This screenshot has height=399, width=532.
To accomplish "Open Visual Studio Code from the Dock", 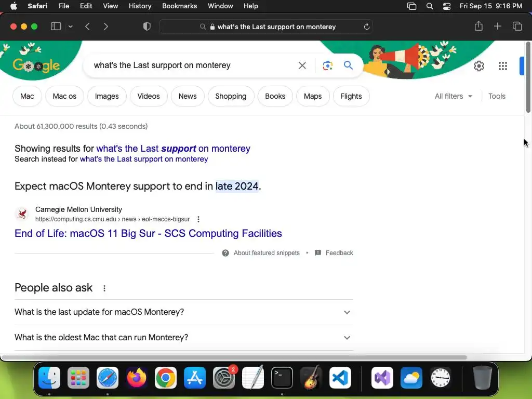I will point(340,378).
